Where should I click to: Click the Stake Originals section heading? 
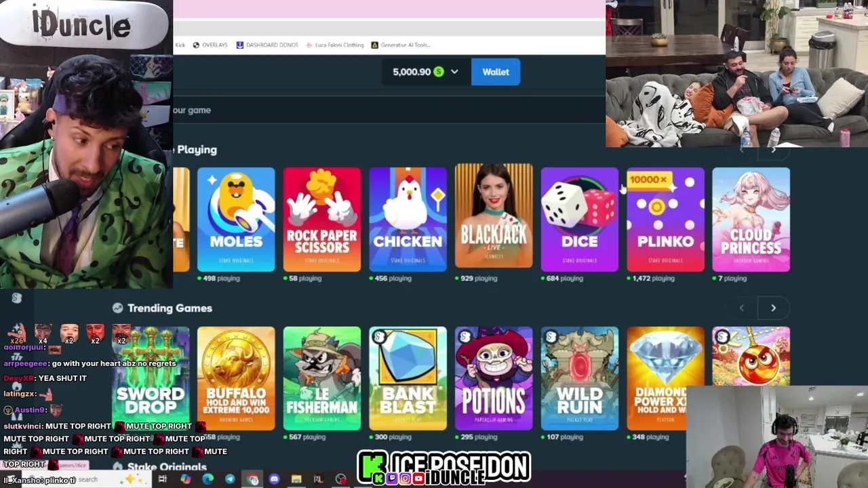(167, 467)
